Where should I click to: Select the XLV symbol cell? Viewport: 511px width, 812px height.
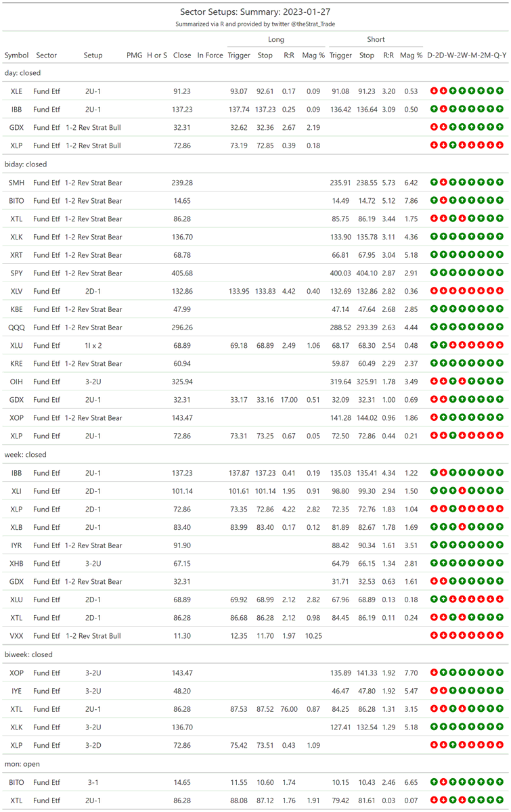pos(16,291)
